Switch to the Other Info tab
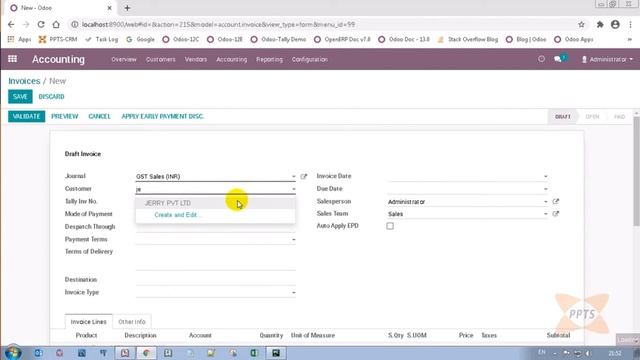The image size is (640, 360). [x=132, y=322]
